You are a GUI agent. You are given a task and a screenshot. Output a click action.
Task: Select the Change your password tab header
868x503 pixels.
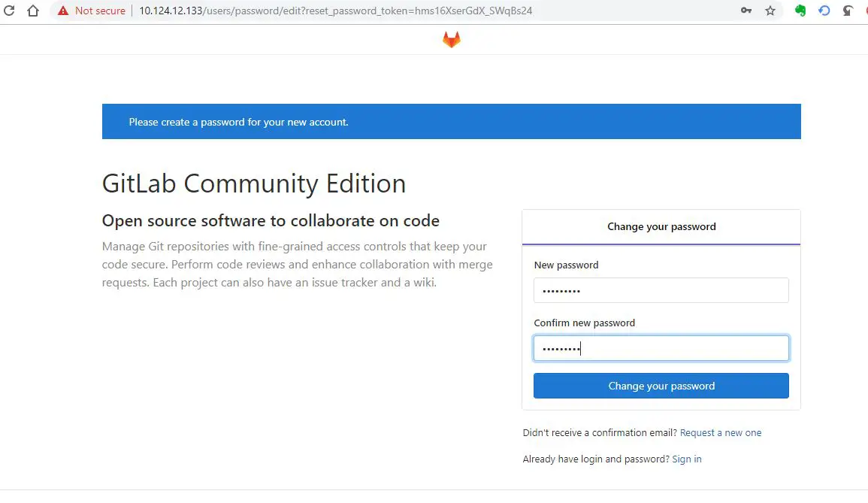click(661, 227)
